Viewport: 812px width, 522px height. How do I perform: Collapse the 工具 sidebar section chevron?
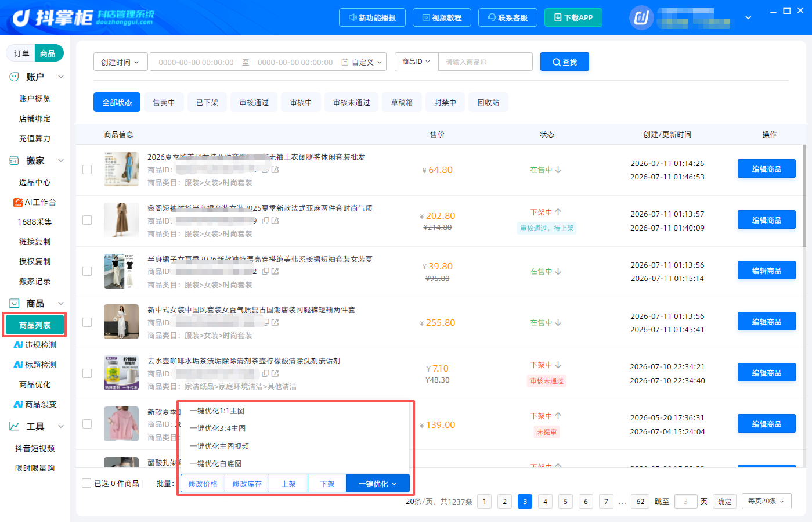click(x=60, y=426)
